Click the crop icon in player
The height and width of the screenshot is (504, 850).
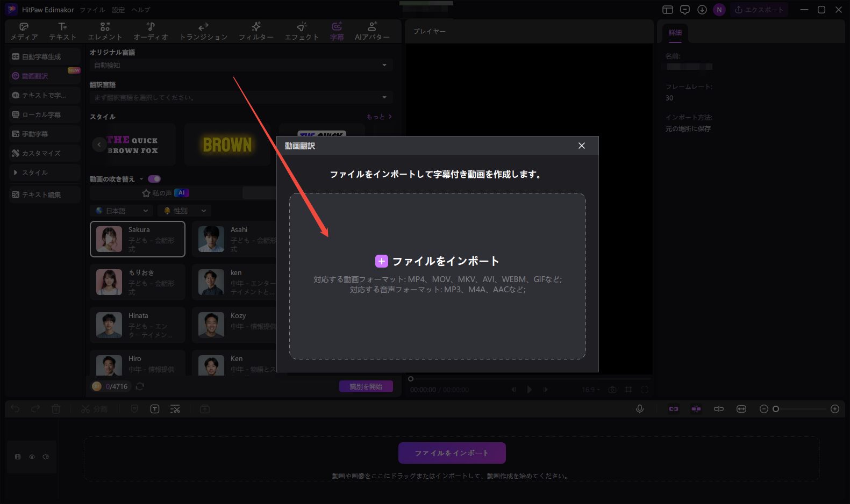tap(628, 390)
